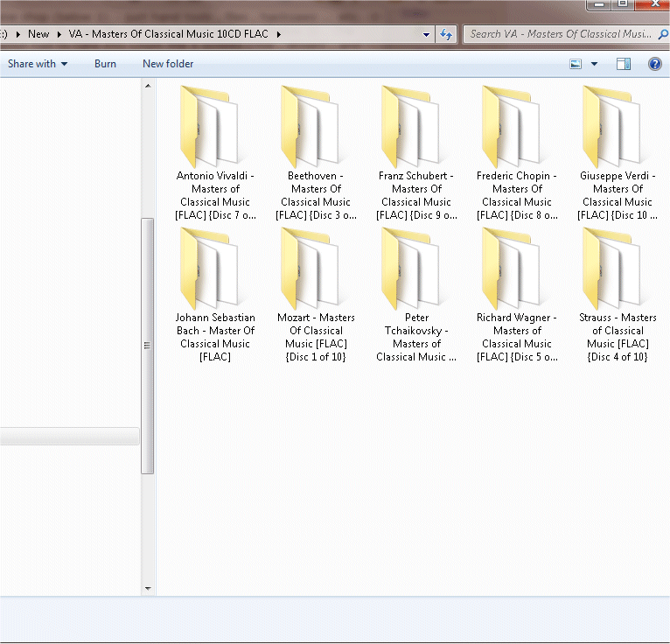Change view using the view icon
670x644 pixels.
pyautogui.click(x=576, y=64)
